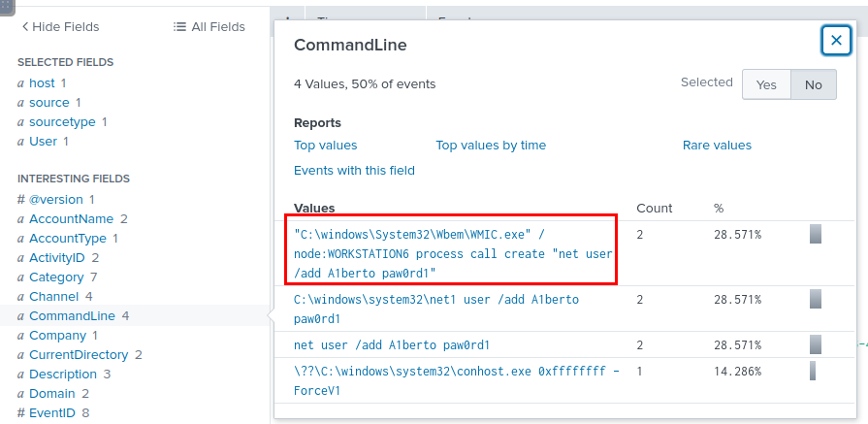Click the All Fields list icon

tap(179, 27)
